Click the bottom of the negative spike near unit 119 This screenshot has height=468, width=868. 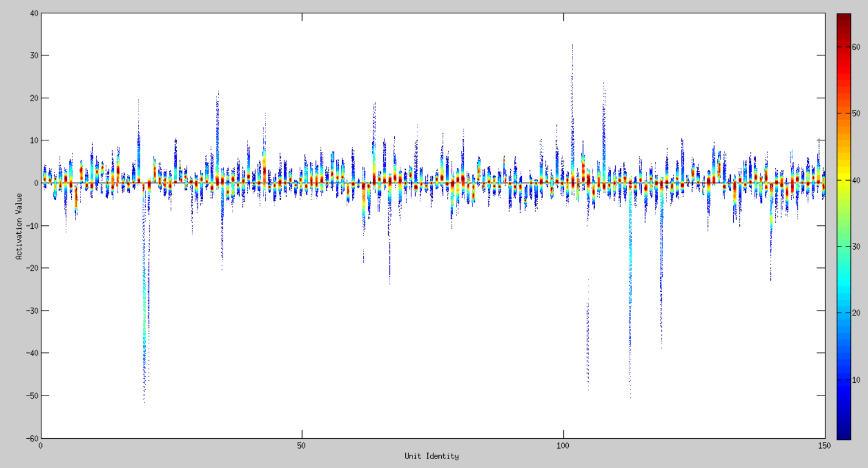click(x=661, y=348)
